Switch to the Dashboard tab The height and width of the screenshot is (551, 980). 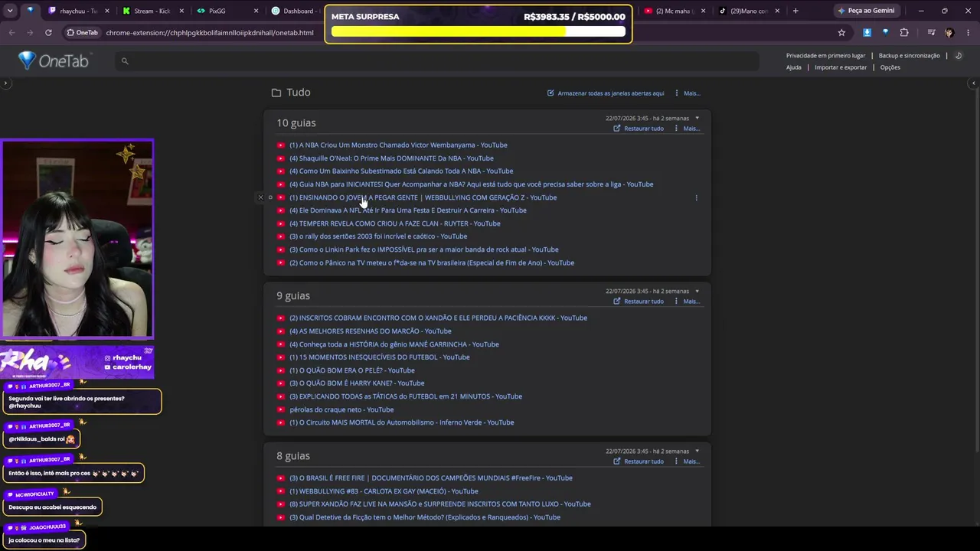point(298,11)
